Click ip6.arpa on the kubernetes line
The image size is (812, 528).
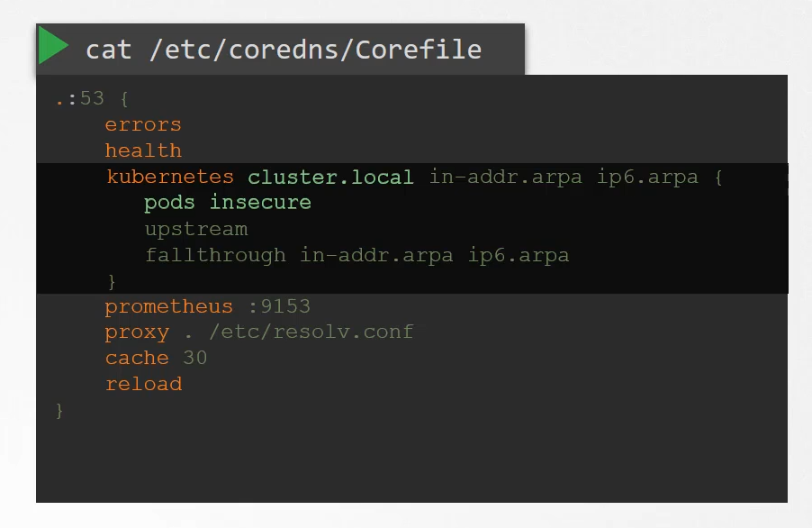point(647,178)
